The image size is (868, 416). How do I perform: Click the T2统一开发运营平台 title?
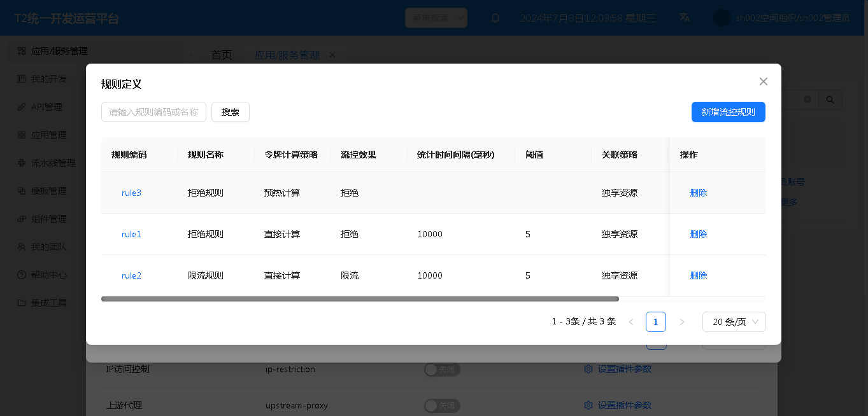tap(67, 18)
